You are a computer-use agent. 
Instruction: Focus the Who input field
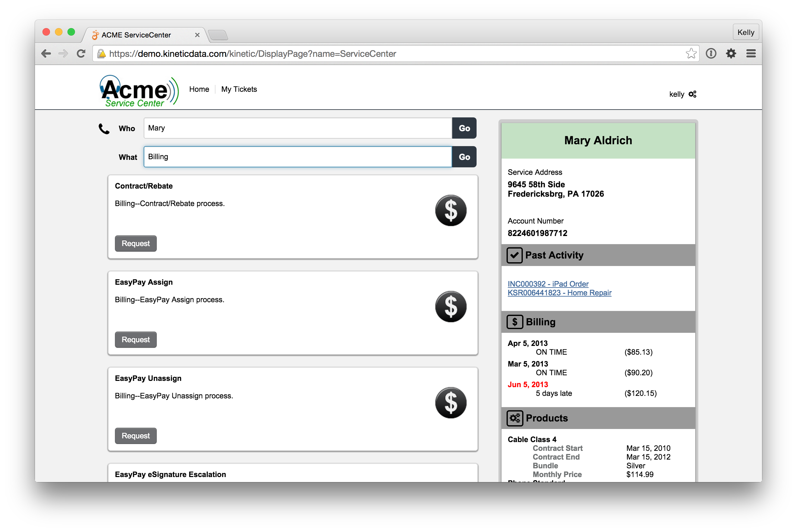coord(298,128)
